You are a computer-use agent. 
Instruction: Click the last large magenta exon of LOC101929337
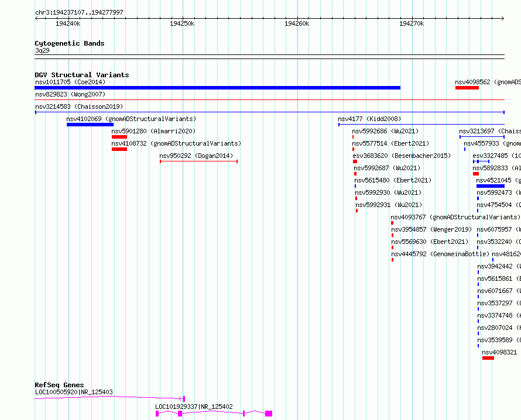pyautogui.click(x=269, y=414)
